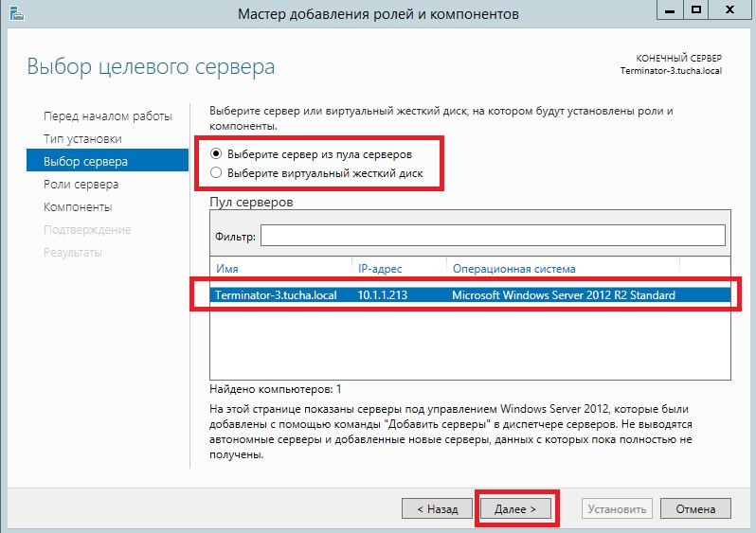The height and width of the screenshot is (533, 756).
Task: Go to the 'Тип установки' step
Action: pyautogui.click(x=82, y=139)
